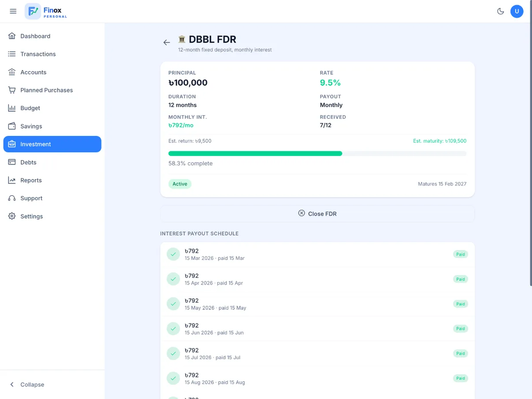The image size is (532, 399).
Task: Click the ৳100,000 principal value
Action: point(188,82)
